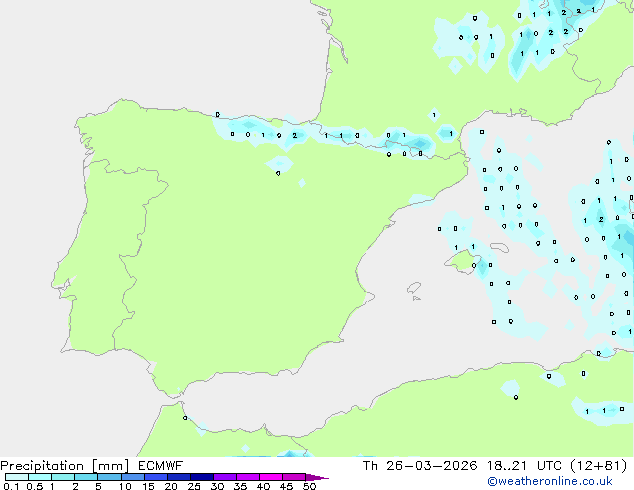Screen dimensions: 634x490
Task: Click the "18..21 UTC" time range text
Action: (524, 465)
